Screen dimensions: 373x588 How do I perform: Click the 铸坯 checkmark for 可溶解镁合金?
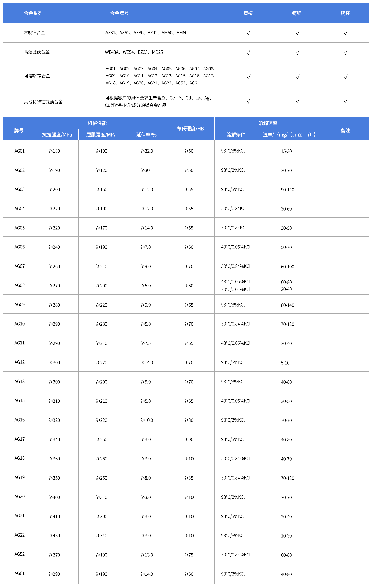(345, 77)
